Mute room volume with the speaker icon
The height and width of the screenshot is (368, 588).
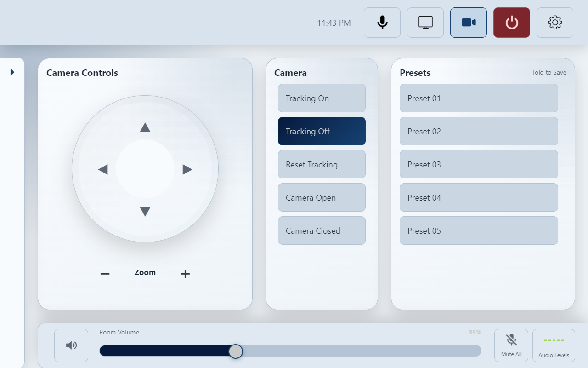point(71,345)
